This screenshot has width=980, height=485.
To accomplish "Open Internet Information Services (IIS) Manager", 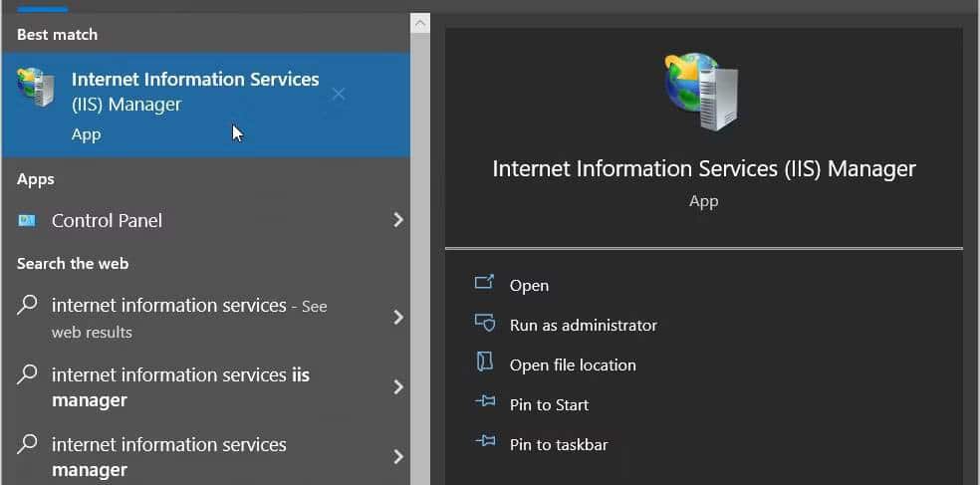I will point(530,286).
